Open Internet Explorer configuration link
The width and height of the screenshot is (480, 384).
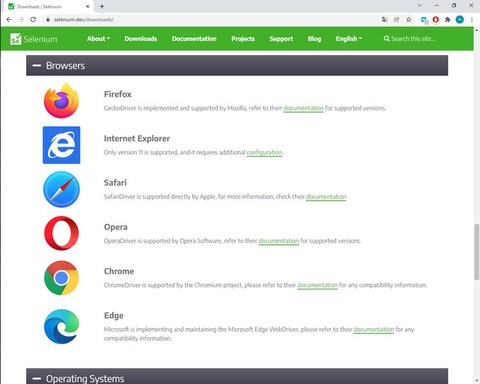[x=264, y=152]
